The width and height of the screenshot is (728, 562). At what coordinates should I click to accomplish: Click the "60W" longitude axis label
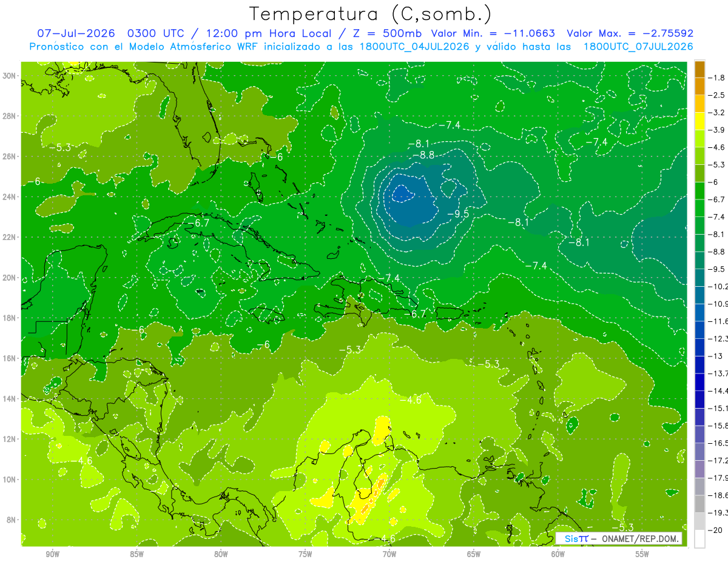point(558,554)
